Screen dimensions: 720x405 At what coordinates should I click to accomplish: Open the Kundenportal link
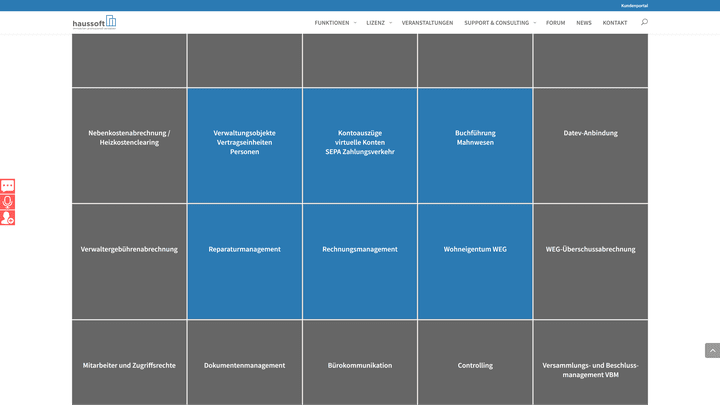click(634, 6)
